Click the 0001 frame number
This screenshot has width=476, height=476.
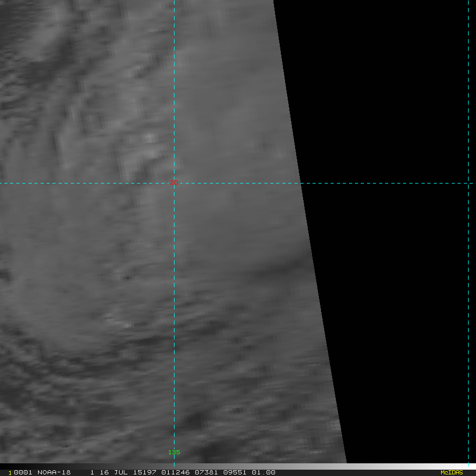click(x=19, y=472)
